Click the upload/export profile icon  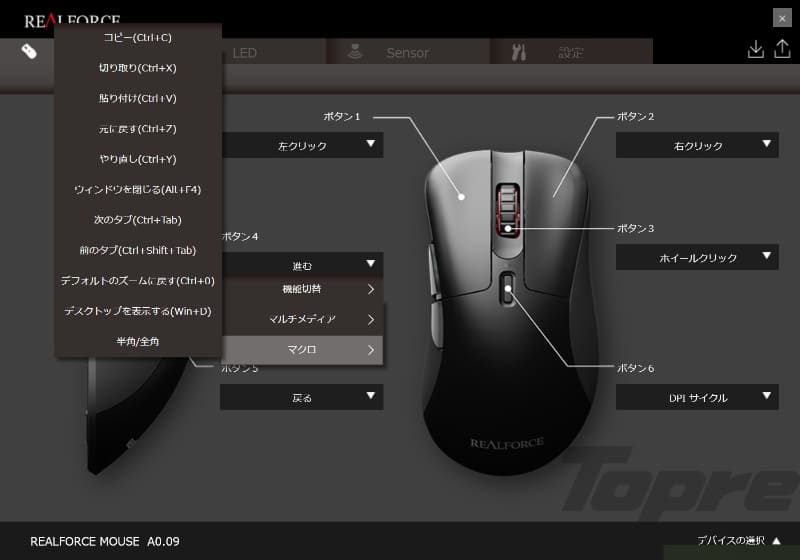click(782, 49)
